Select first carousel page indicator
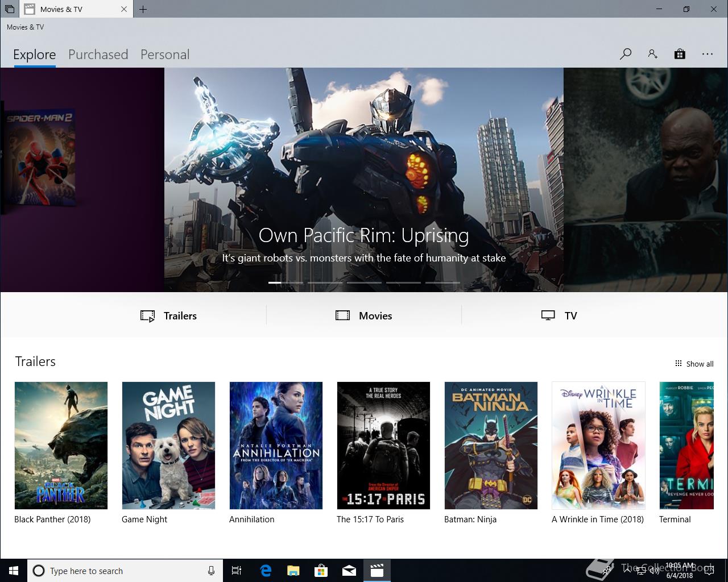 286,282
